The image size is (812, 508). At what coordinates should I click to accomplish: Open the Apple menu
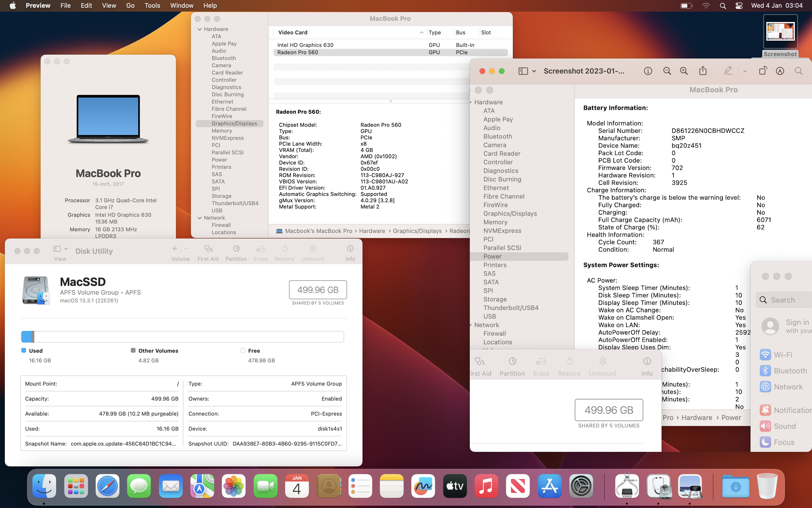tap(13, 6)
